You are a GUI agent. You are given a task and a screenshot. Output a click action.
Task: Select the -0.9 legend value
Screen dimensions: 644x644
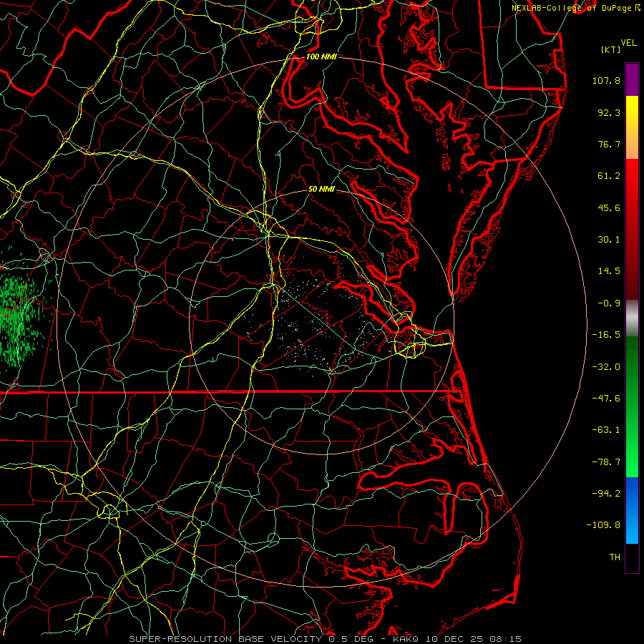(609, 303)
